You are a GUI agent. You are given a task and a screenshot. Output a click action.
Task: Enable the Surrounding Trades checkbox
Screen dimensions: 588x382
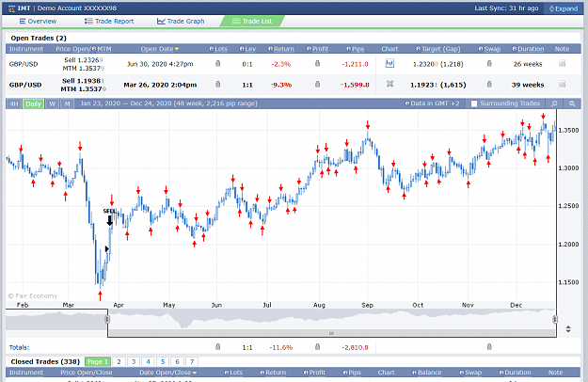click(474, 103)
